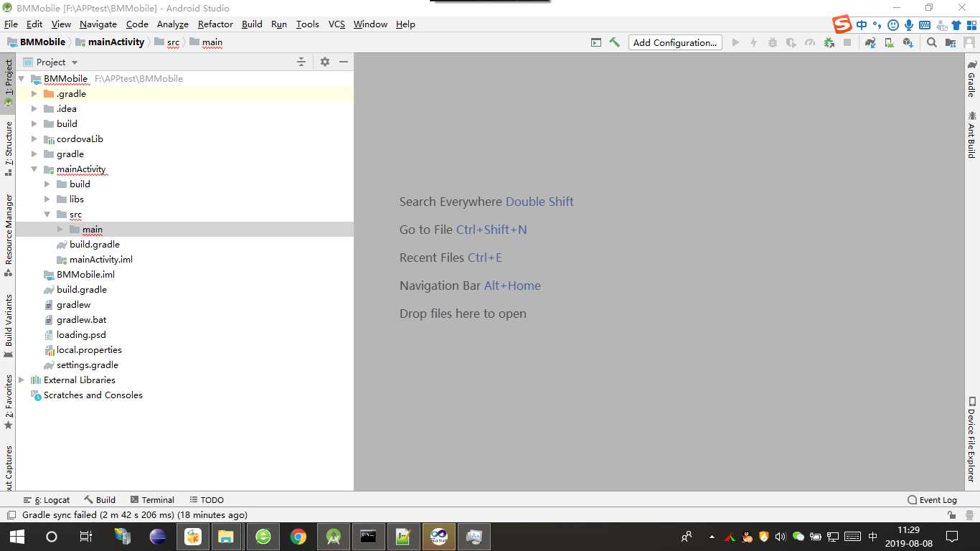The width and height of the screenshot is (980, 551).
Task: Expand External Libraries node
Action: (x=21, y=380)
